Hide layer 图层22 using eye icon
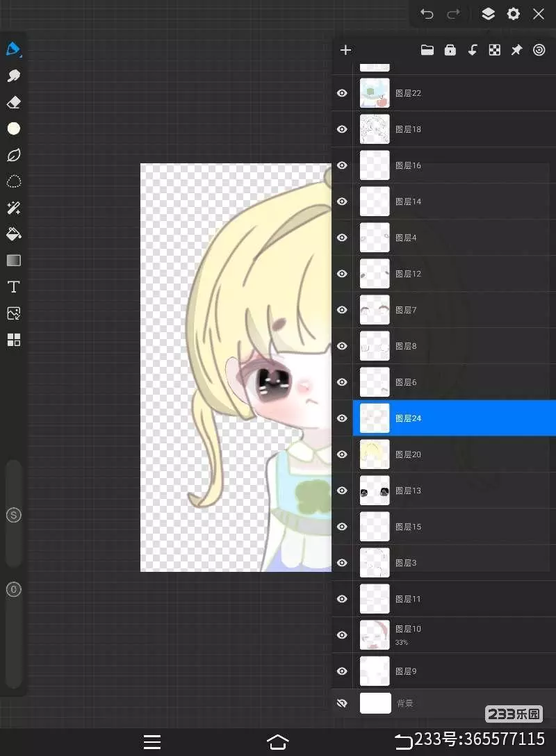Screen dimensions: 556x756 [342, 93]
